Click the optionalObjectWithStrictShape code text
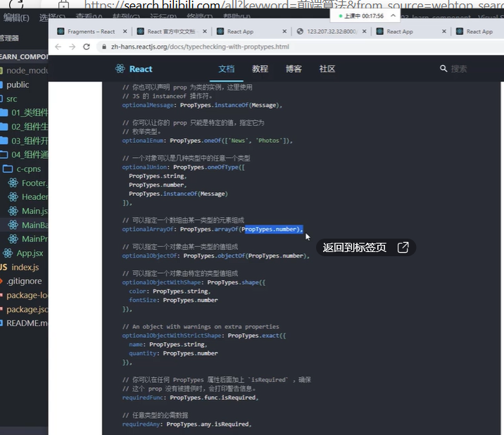Image resolution: width=504 pixels, height=435 pixels. [x=172, y=336]
